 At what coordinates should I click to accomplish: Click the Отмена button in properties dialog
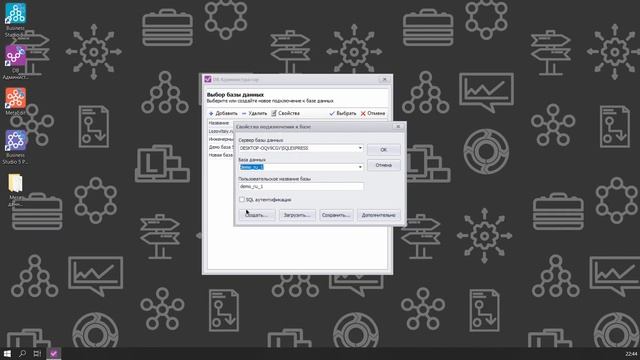383,165
